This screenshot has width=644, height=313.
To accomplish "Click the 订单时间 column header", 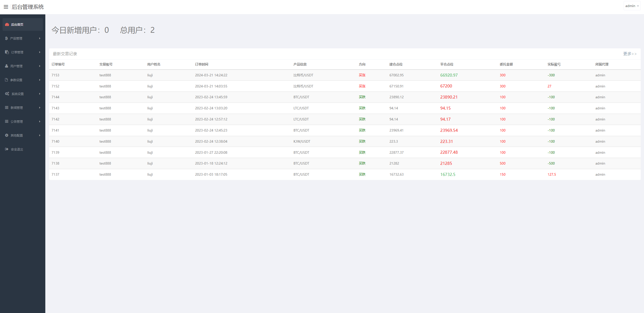I will point(202,64).
